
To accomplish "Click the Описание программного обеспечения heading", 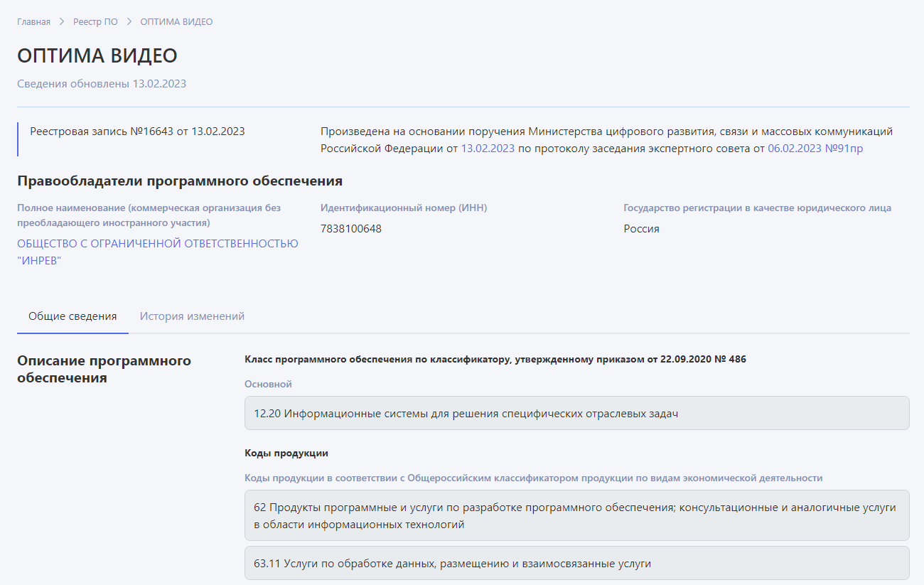I will (x=104, y=369).
